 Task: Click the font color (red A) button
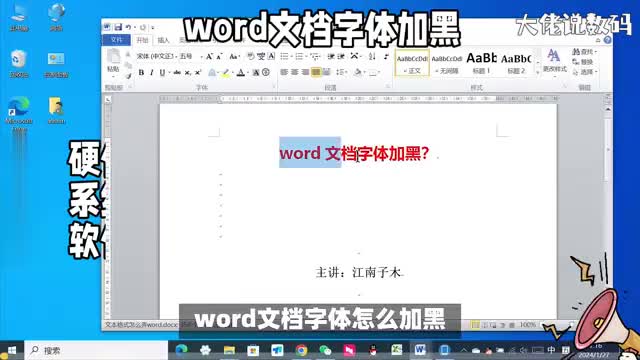(x=241, y=73)
